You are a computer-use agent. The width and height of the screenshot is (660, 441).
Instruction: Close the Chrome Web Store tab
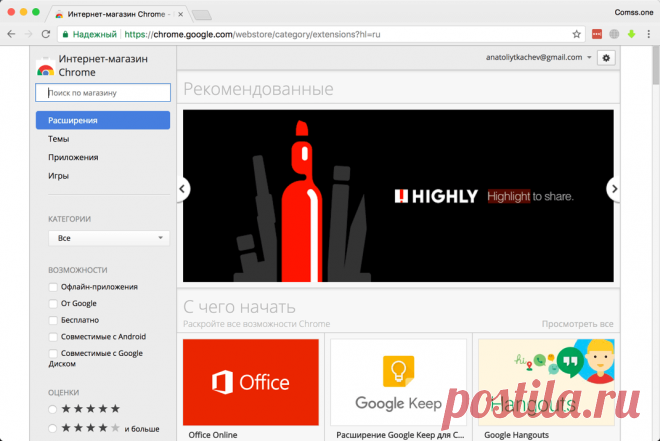tap(180, 14)
